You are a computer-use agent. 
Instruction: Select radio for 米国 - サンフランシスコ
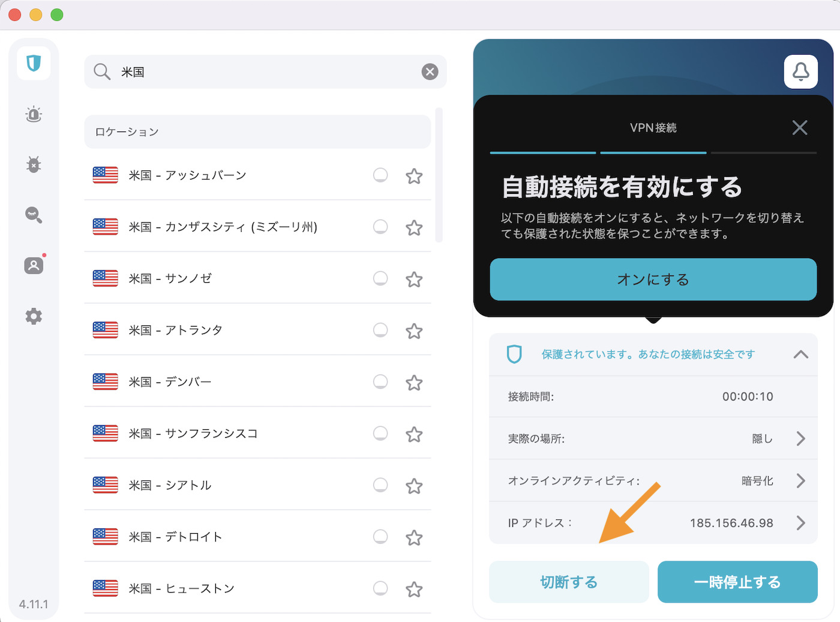(x=380, y=433)
